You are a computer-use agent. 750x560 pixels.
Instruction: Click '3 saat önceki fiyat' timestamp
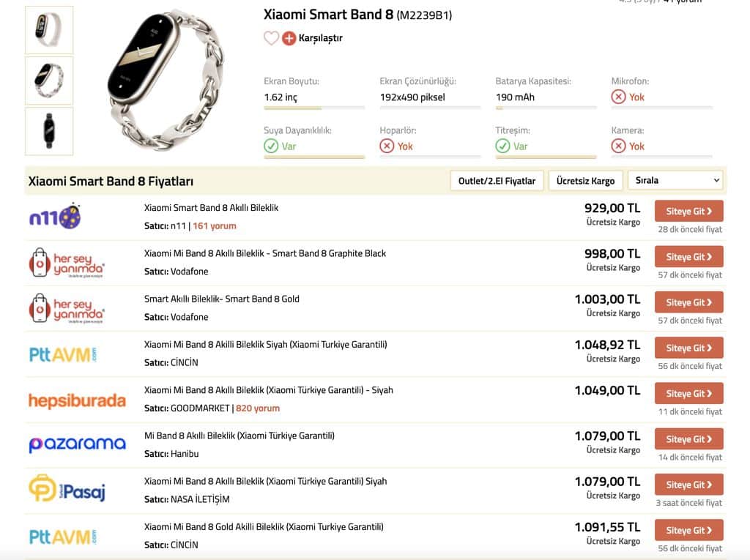(688, 503)
